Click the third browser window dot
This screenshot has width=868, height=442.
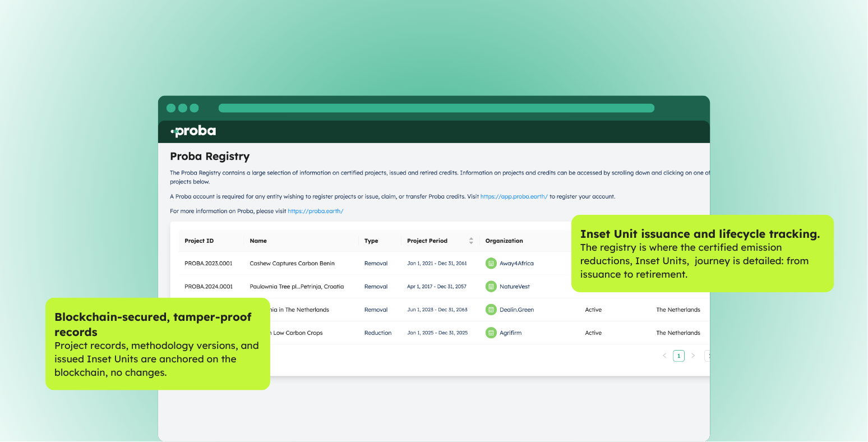pos(194,108)
